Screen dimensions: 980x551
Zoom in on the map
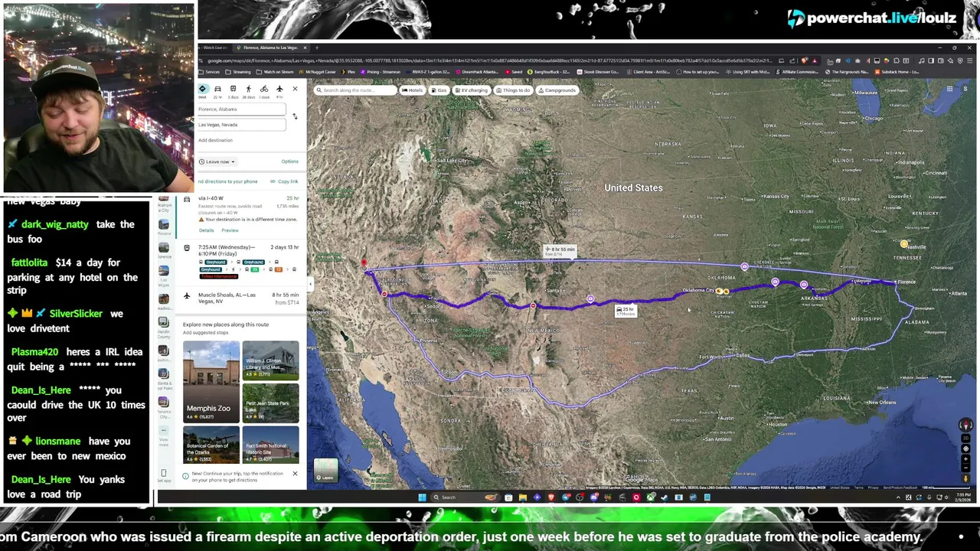[966, 459]
